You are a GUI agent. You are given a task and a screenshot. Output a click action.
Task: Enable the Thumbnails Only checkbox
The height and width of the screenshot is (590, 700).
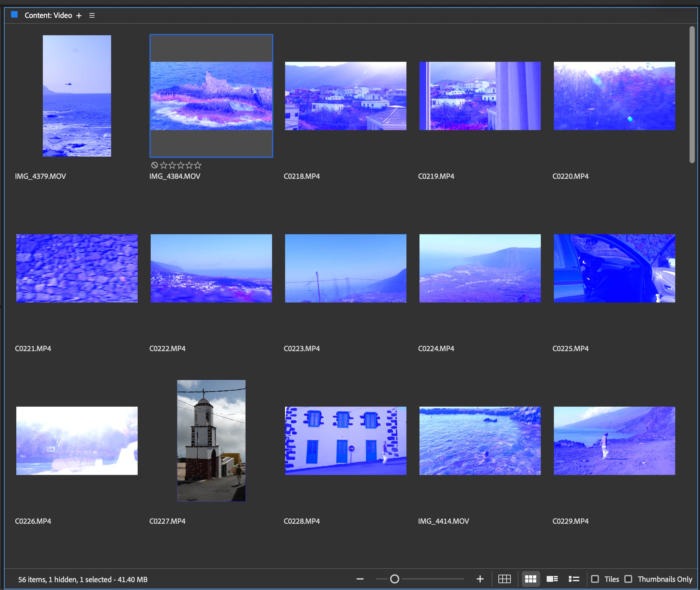pyautogui.click(x=628, y=579)
